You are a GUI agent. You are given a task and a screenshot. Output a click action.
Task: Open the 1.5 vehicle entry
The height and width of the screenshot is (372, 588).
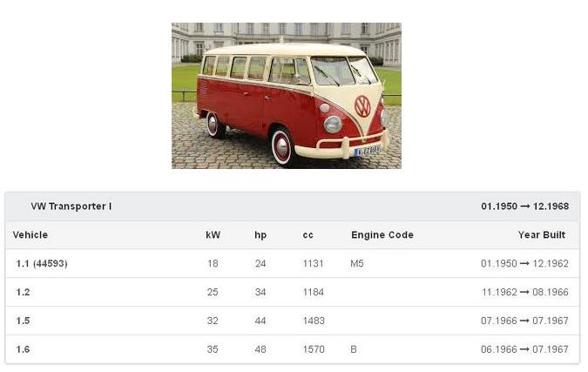click(23, 321)
